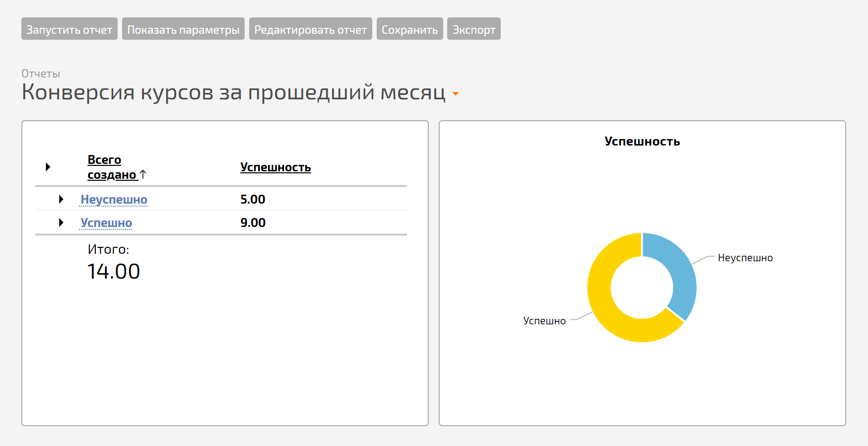Expand the Успешно row

(x=61, y=223)
